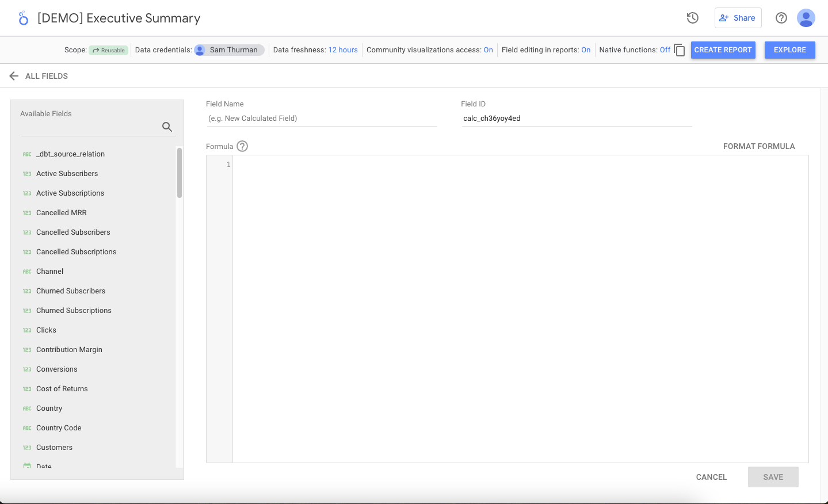The width and height of the screenshot is (828, 504).
Task: Open the user account avatar
Action: tap(806, 18)
